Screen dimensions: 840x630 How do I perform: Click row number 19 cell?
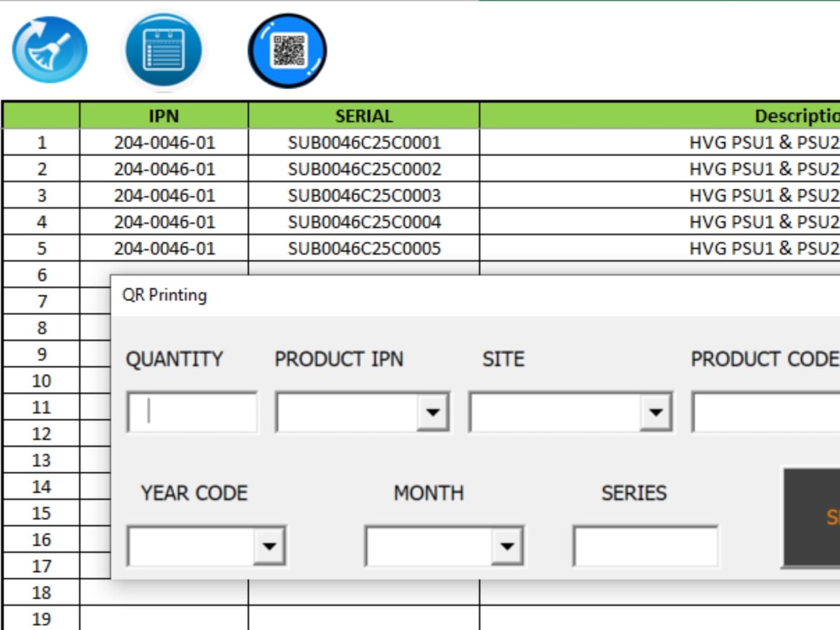click(42, 619)
